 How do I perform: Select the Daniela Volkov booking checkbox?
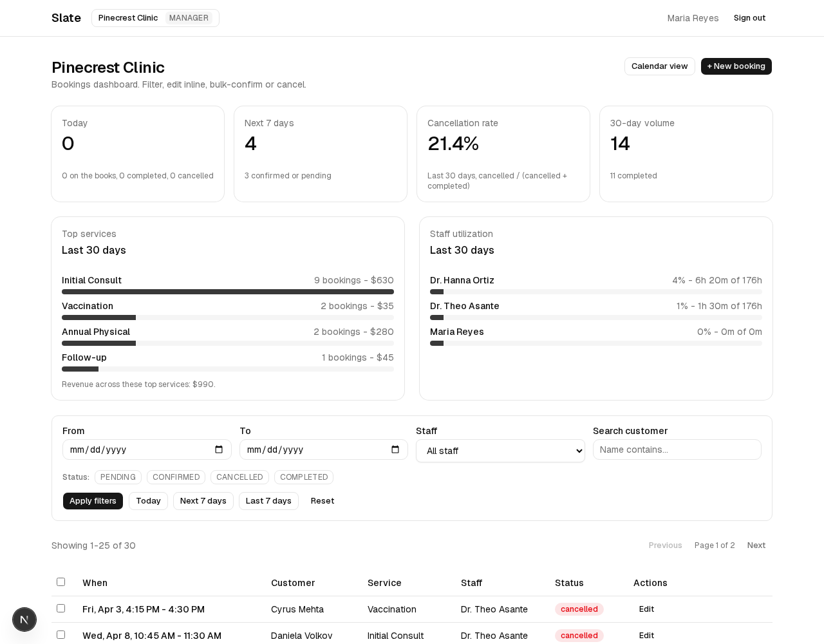point(61,635)
